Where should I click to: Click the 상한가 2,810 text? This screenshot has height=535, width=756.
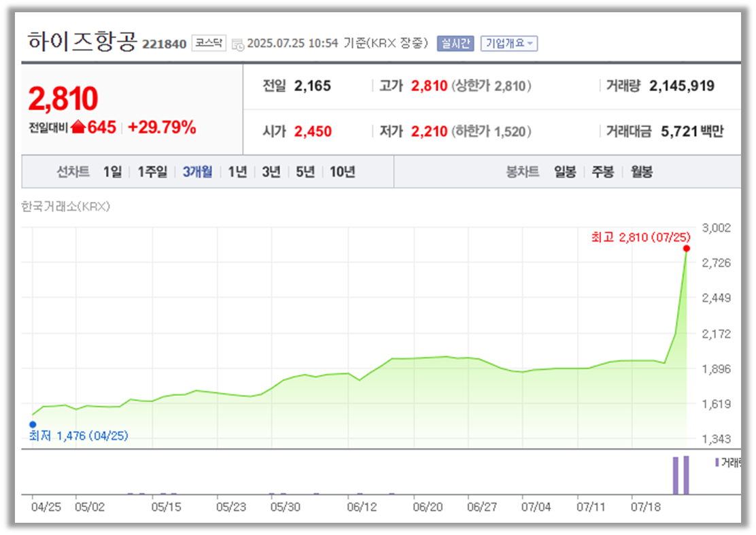point(492,86)
